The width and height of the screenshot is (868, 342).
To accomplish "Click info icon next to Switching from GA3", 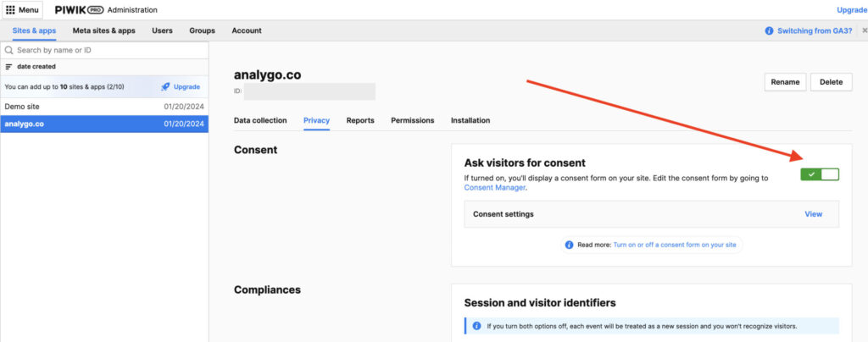I will coord(769,31).
